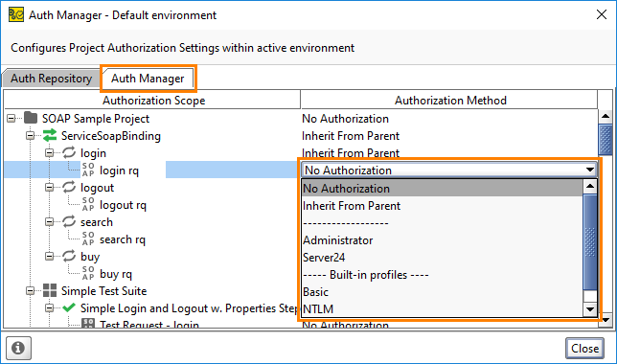Click the SOAP icon beside logout rq
Screen dimensions: 617x364
tap(88, 204)
